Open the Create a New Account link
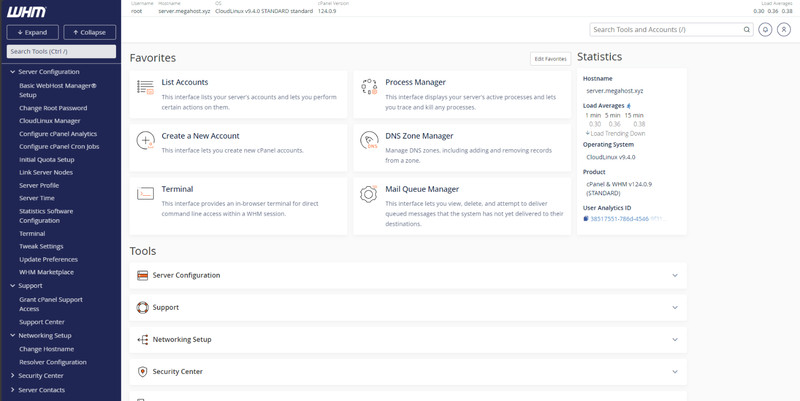 pyautogui.click(x=201, y=136)
